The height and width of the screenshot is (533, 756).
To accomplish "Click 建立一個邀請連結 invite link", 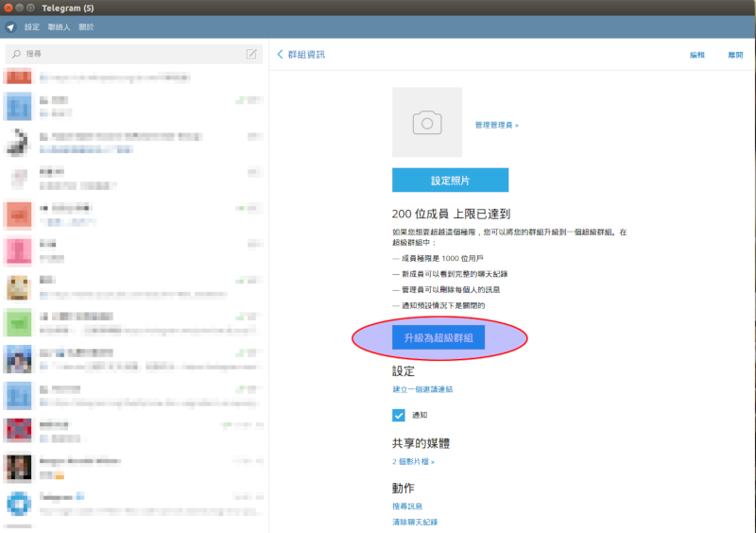I will 422,389.
